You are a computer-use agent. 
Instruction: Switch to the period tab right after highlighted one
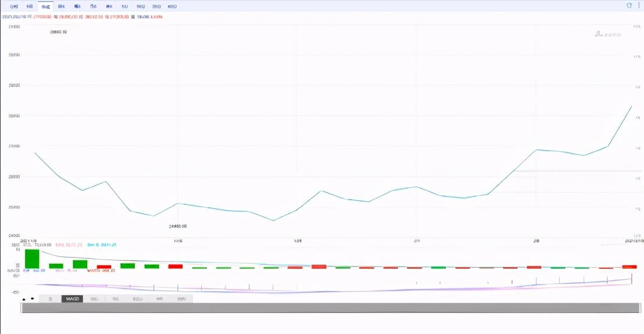pyautogui.click(x=61, y=6)
